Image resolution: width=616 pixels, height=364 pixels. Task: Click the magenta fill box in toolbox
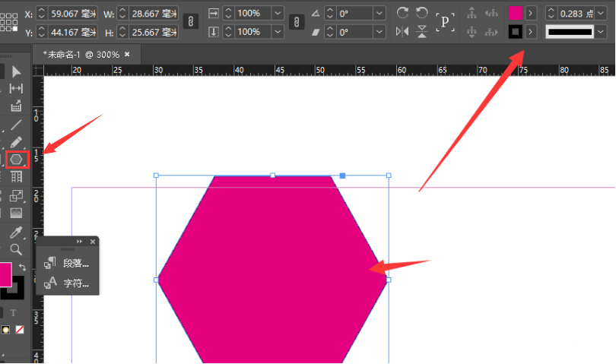[5, 274]
